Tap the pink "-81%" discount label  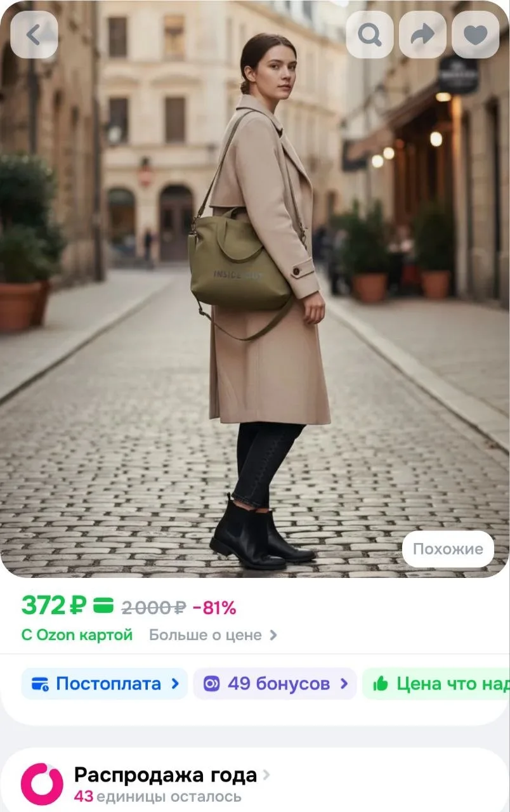pyautogui.click(x=214, y=608)
